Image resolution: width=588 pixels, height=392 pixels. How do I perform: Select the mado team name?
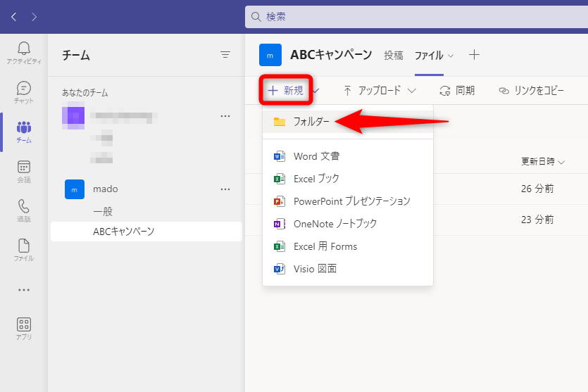(106, 189)
